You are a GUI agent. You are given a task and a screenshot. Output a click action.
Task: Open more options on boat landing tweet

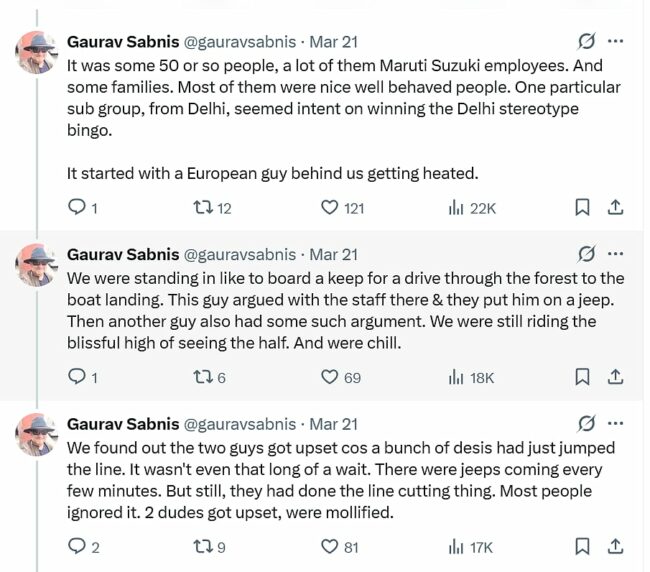point(616,254)
